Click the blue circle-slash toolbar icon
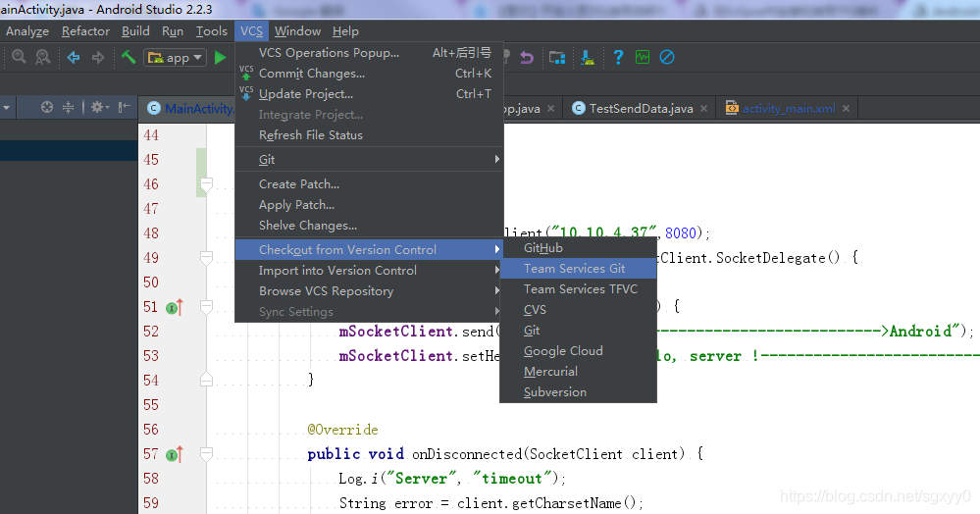Screen dimensions: 980x514 point(667,57)
